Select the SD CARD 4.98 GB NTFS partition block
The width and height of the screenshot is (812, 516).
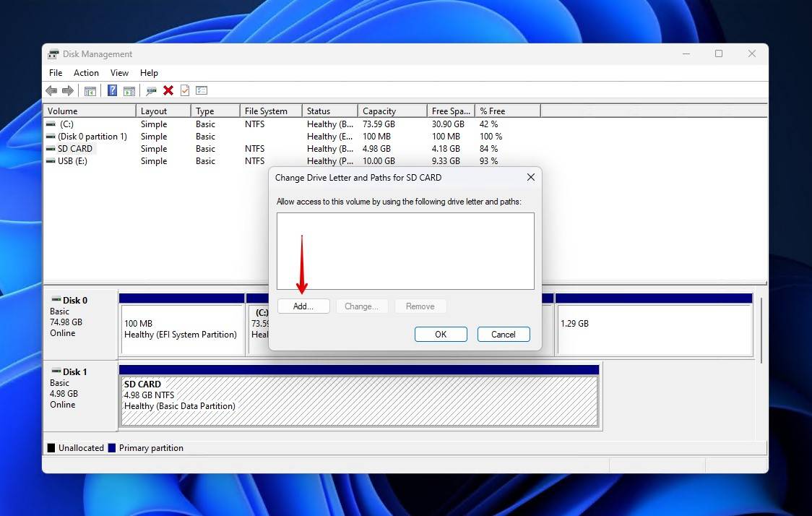pyautogui.click(x=359, y=396)
